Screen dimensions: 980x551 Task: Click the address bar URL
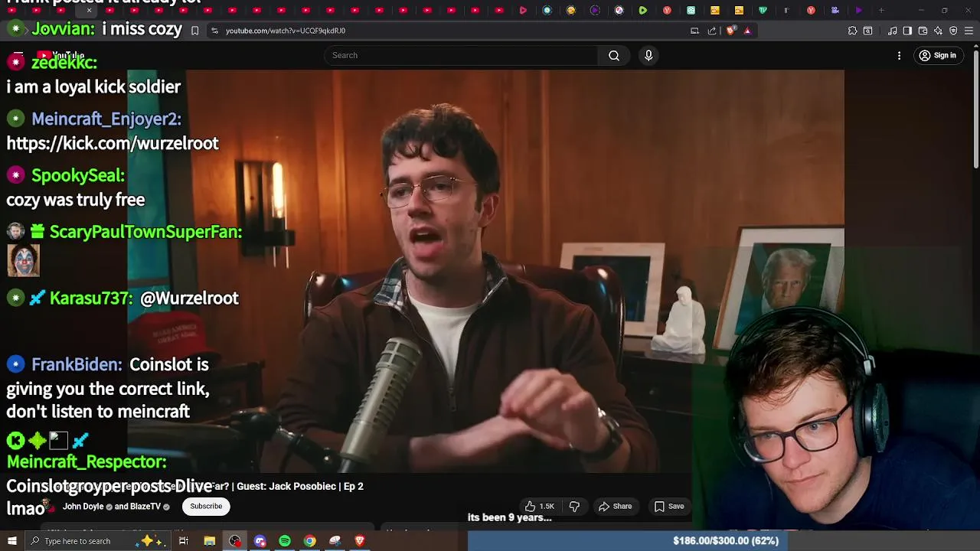coord(286,31)
